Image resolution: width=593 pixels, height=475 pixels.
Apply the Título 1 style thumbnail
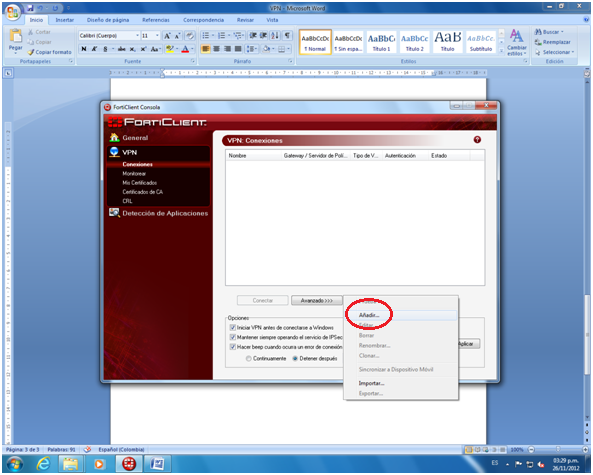pos(381,42)
